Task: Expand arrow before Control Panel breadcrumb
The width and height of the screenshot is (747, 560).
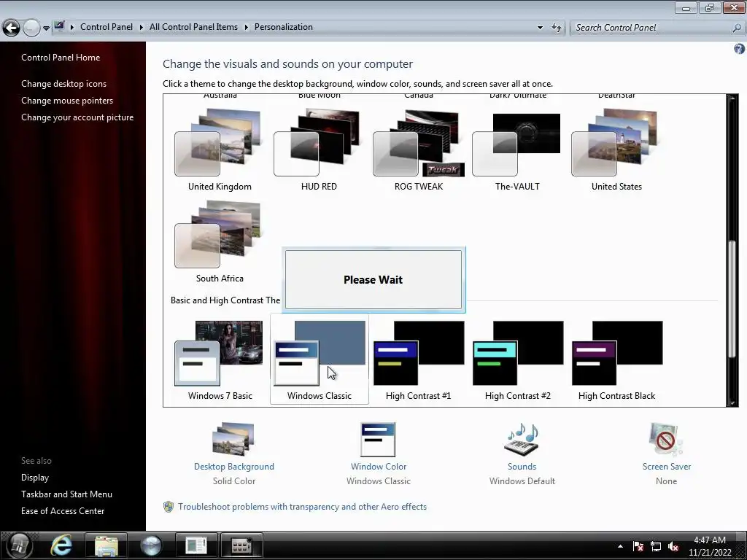Action: [x=72, y=27]
